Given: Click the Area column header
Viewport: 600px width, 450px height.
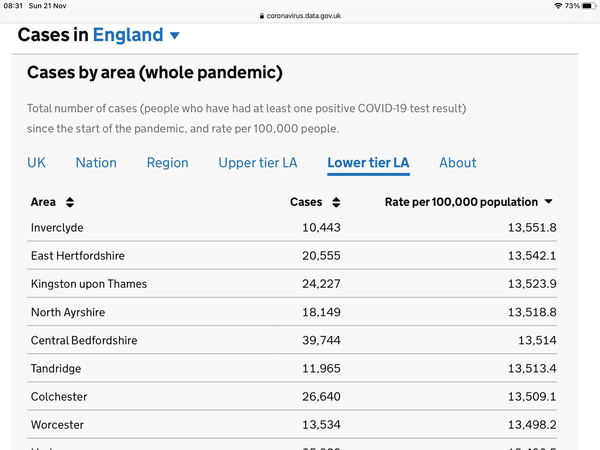Looking at the screenshot, I should point(44,202).
